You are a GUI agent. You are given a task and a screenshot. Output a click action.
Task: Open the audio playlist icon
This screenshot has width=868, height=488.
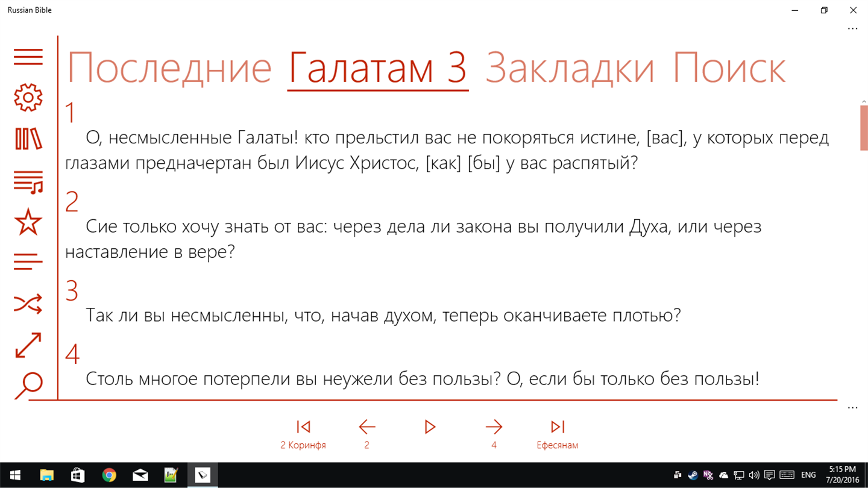pyautogui.click(x=28, y=182)
